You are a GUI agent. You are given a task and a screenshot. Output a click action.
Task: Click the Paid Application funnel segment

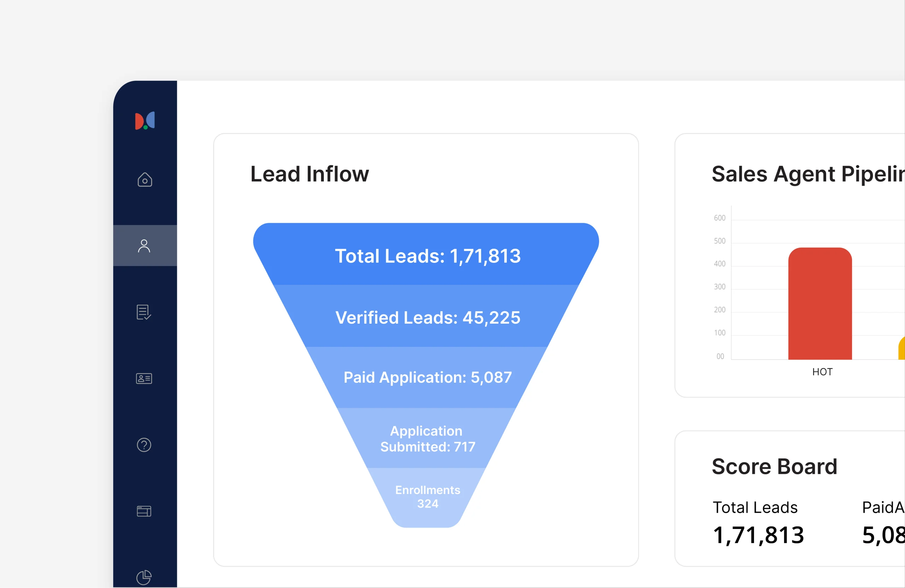coord(427,377)
